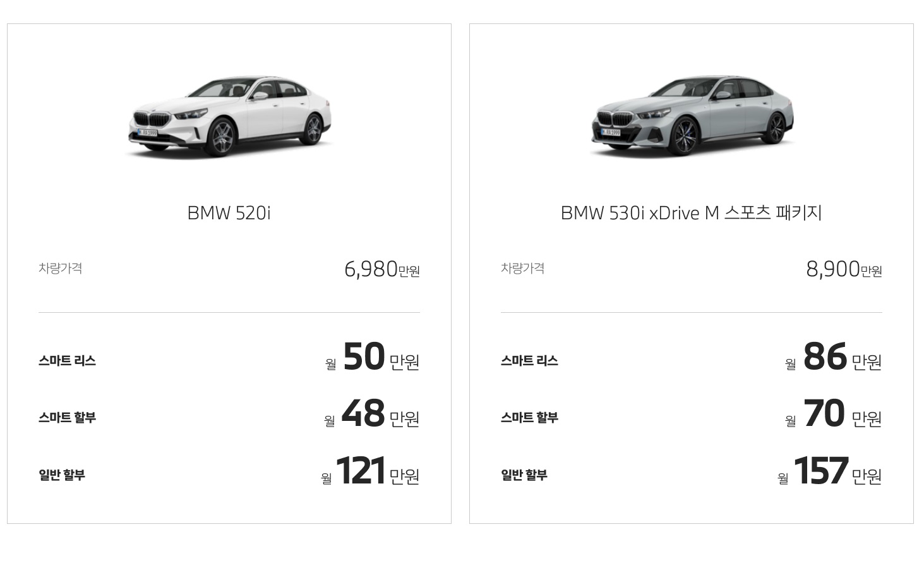
Task: Click the 6,980만원 vehicle price
Action: point(381,270)
